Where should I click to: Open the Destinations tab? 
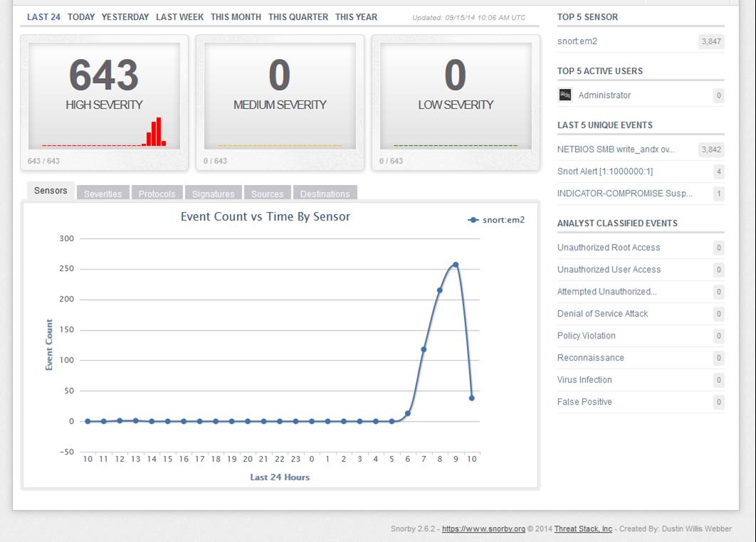[325, 193]
